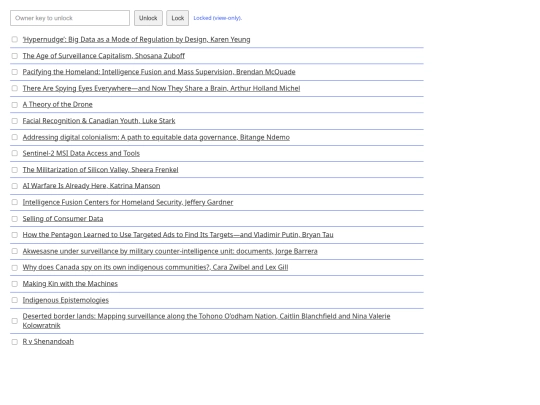Tick the Deserted border lands checkbox

[x=14, y=321]
